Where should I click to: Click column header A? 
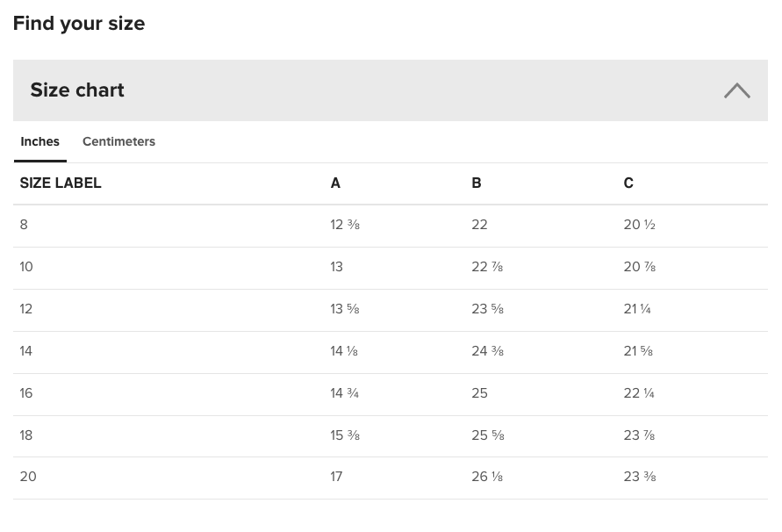[x=335, y=183]
